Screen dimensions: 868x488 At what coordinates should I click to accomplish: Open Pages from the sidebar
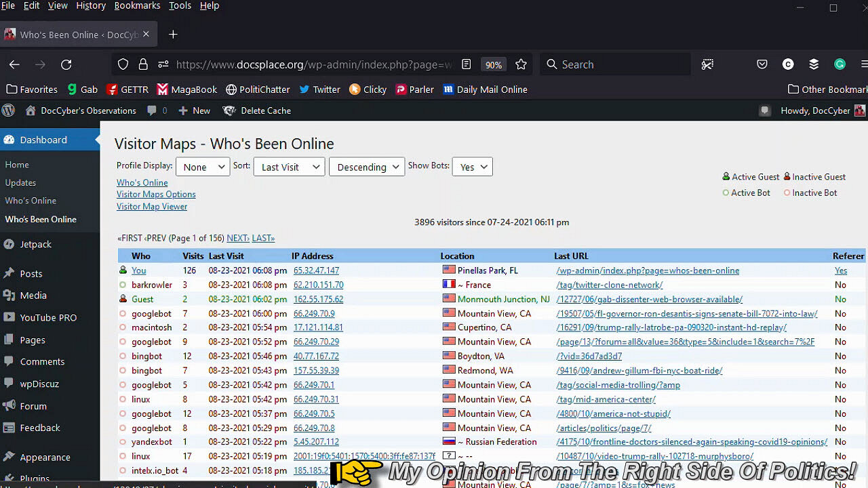33,340
